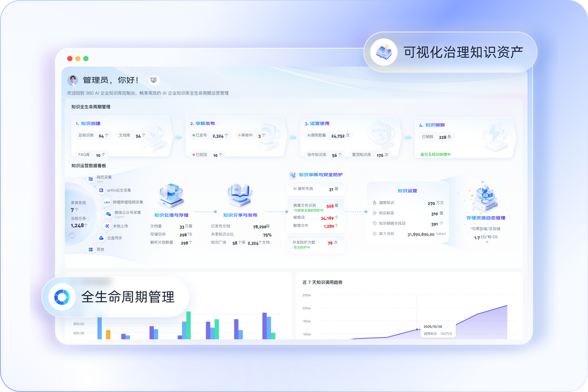Select the 其他 other sources icon

click(90, 249)
